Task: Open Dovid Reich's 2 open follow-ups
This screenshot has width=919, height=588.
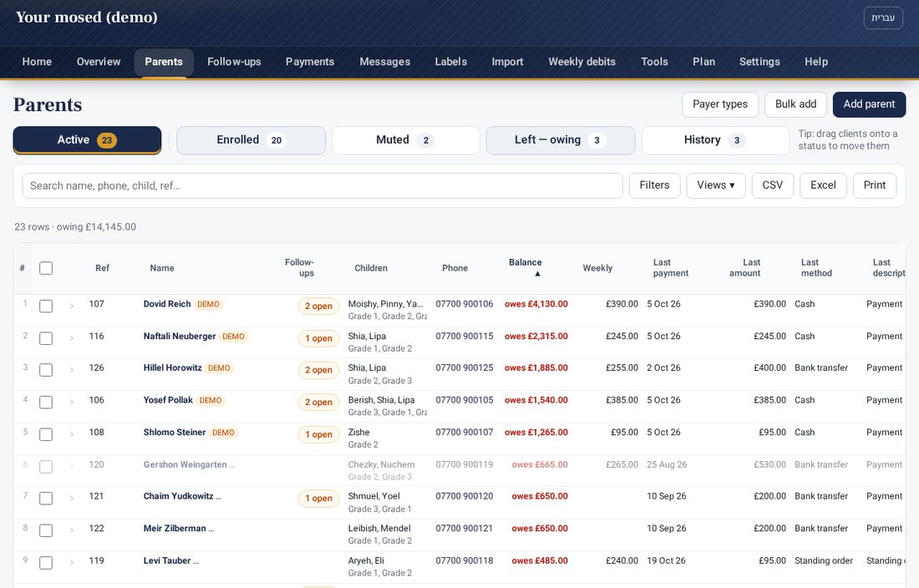Action: (318, 307)
